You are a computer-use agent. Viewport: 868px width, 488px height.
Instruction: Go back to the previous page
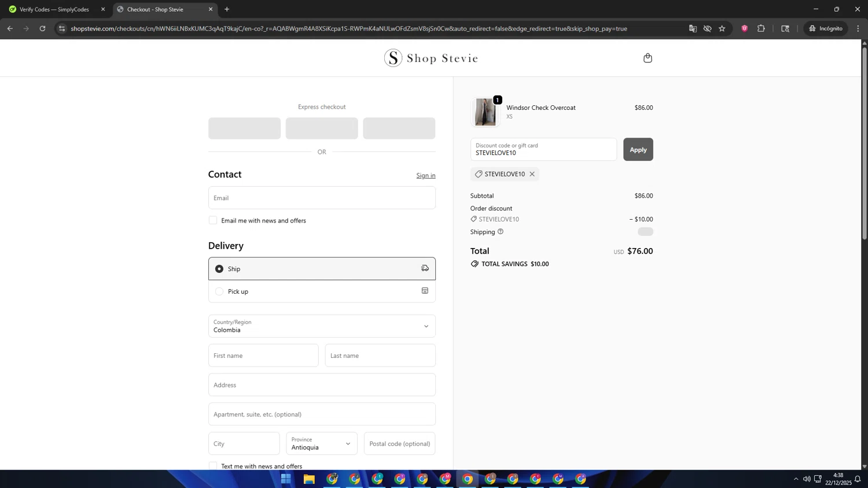coord(10,28)
